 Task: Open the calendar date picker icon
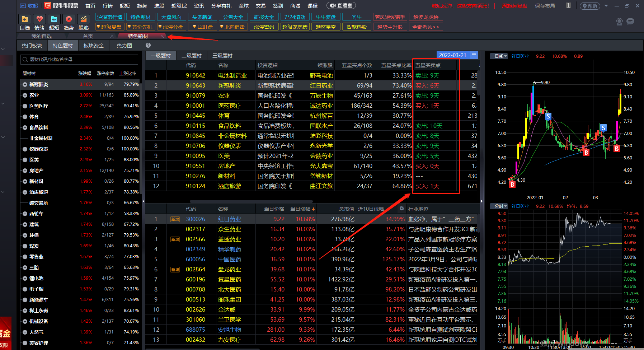474,55
